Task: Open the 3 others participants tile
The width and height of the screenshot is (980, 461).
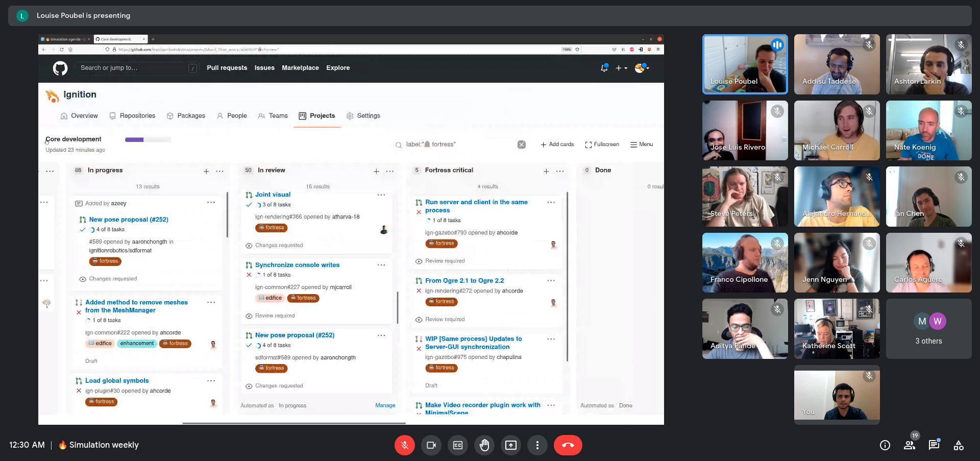Action: click(x=929, y=329)
